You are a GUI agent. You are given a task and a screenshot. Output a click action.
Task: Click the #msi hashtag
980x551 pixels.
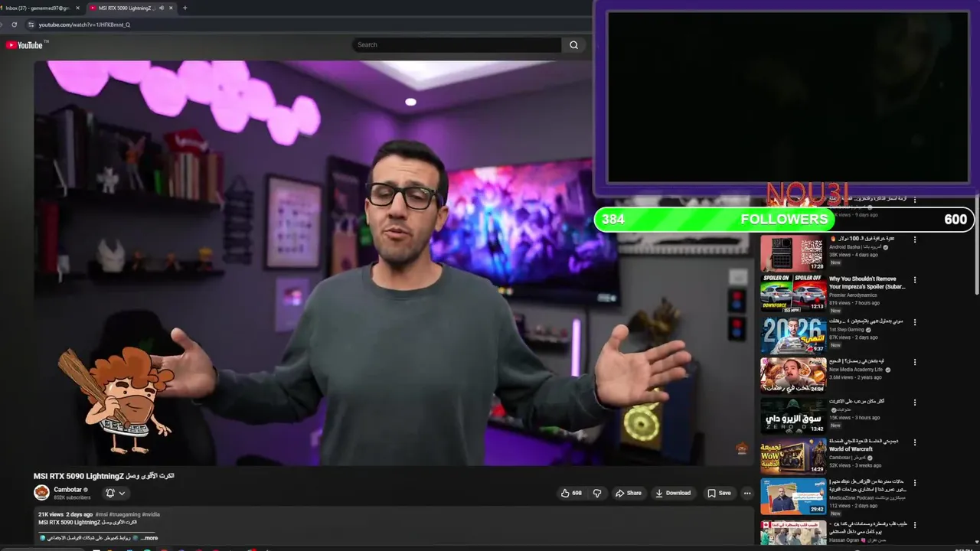tap(102, 514)
